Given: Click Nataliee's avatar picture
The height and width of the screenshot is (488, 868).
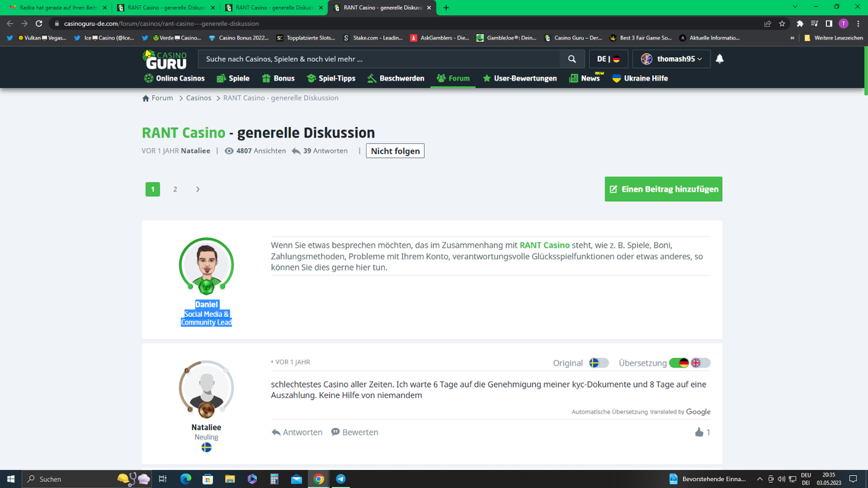Looking at the screenshot, I should (x=207, y=389).
